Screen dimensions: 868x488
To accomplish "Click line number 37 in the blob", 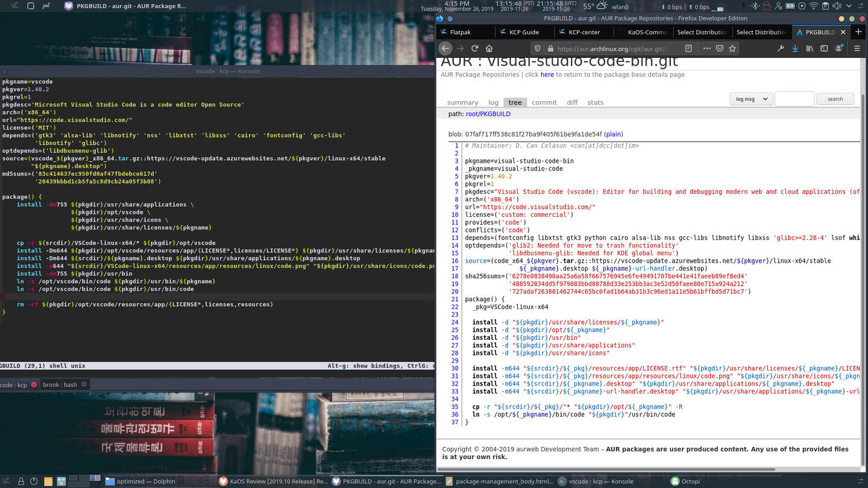I will pyautogui.click(x=455, y=422).
